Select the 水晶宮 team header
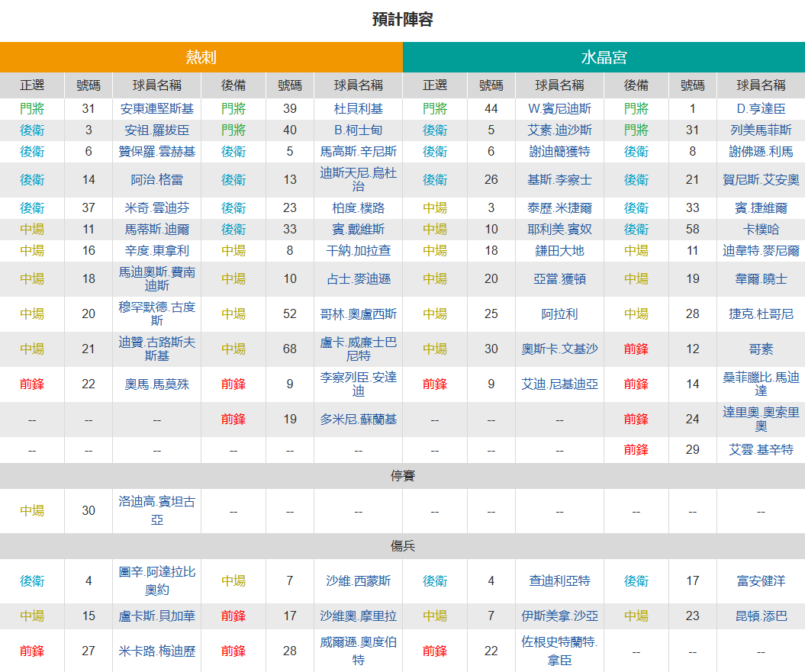Viewport: 805px width, 672px height. (x=604, y=57)
